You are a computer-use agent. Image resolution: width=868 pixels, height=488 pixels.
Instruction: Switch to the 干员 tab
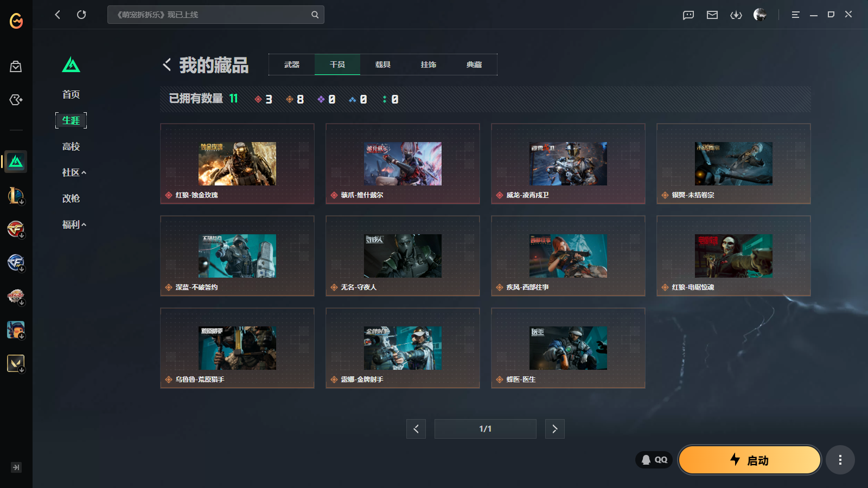(x=337, y=65)
